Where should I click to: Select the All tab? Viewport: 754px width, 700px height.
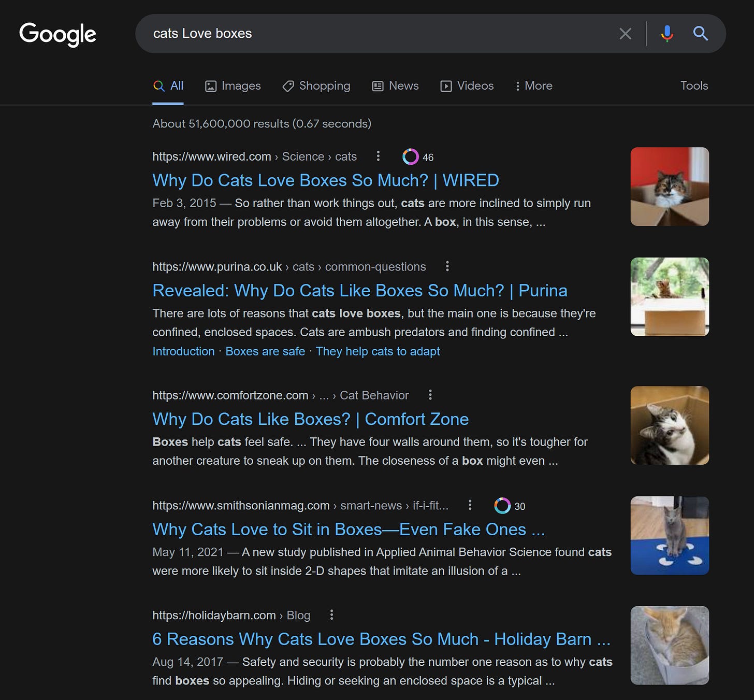[x=168, y=86]
